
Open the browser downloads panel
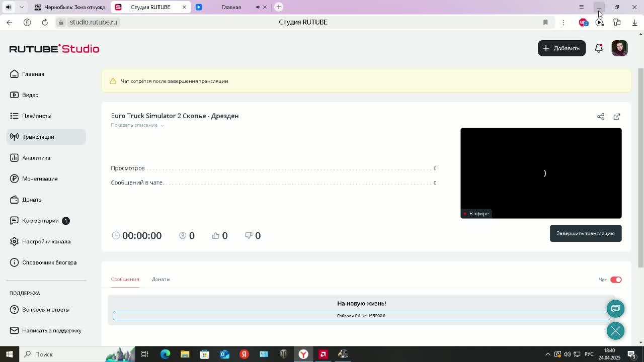click(634, 22)
